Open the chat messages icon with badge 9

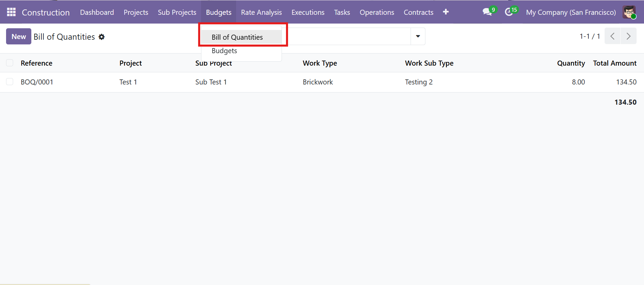487,12
